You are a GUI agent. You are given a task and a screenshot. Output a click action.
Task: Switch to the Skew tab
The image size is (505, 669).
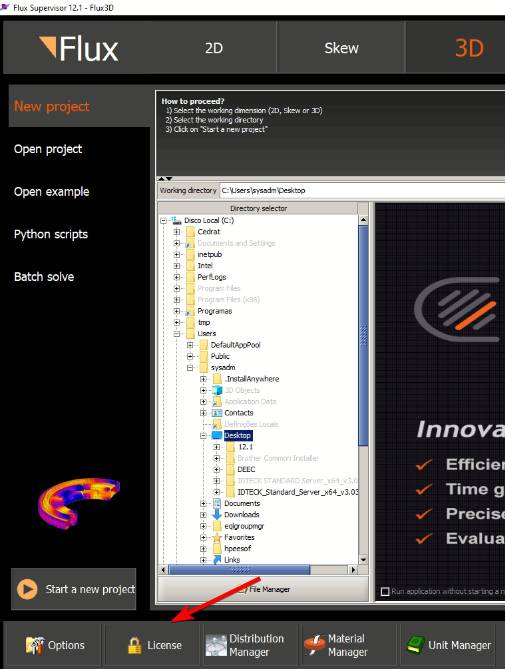[341, 48]
